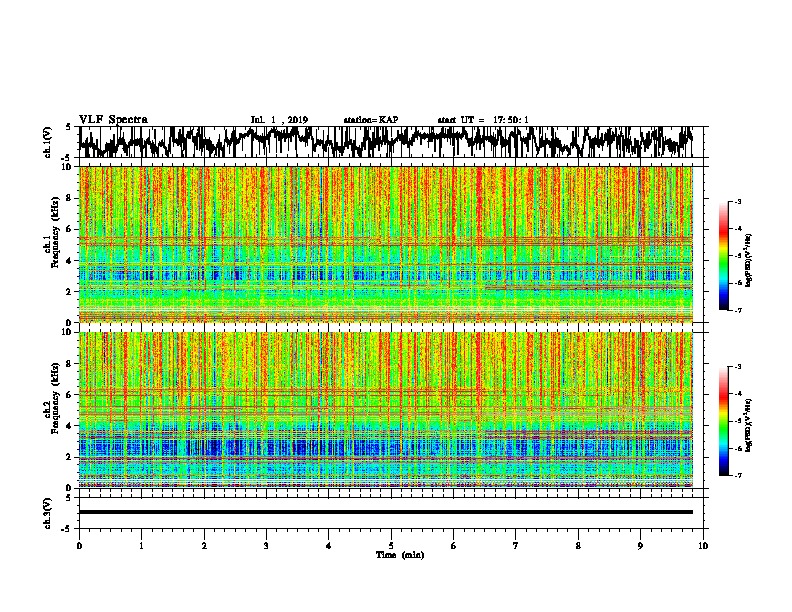
Task: Click time axis tick label "2"
Action: [x=204, y=546]
